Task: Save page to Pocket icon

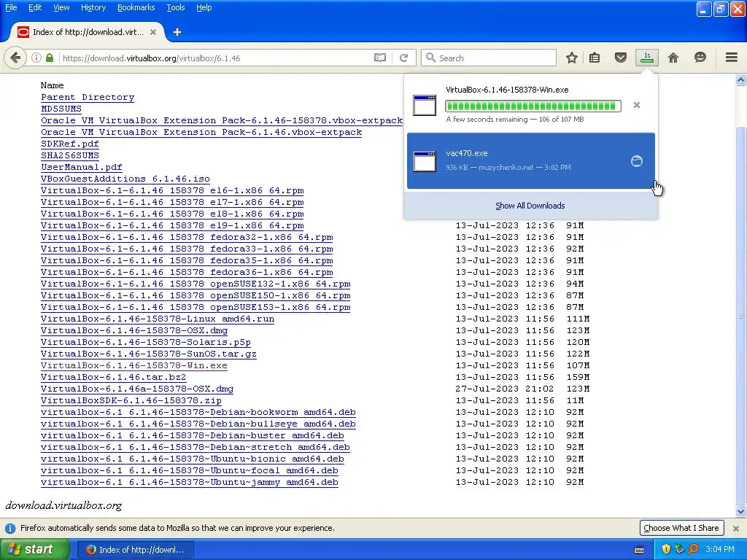Action: coord(620,58)
